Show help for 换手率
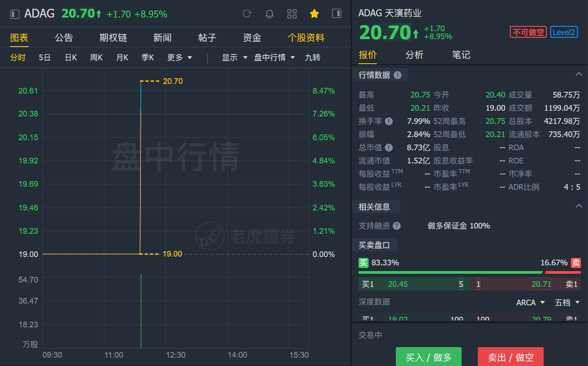The width and height of the screenshot is (588, 366). (389, 121)
